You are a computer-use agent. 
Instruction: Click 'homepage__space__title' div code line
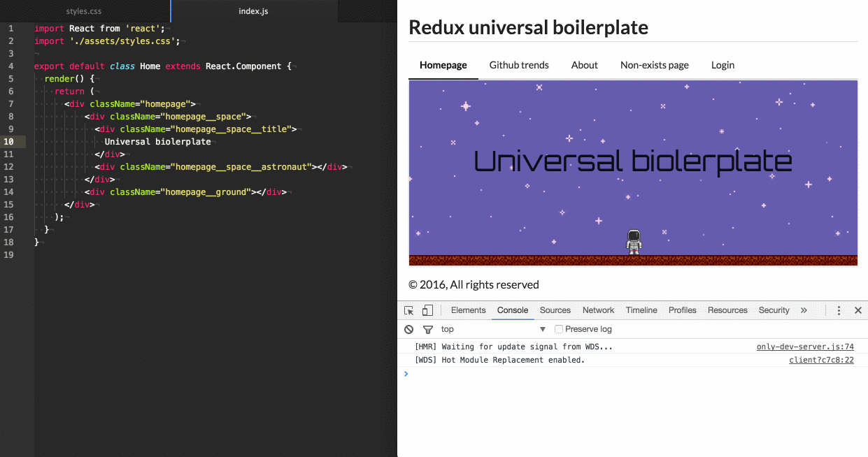tap(195, 129)
